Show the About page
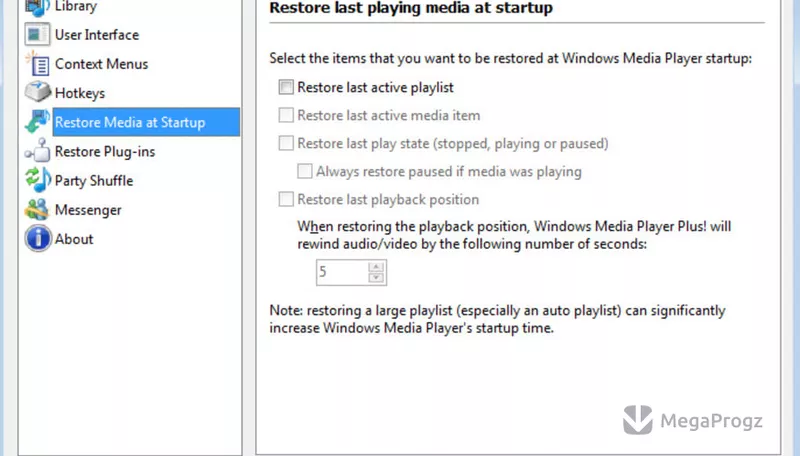Image resolution: width=800 pixels, height=456 pixels. tap(74, 239)
